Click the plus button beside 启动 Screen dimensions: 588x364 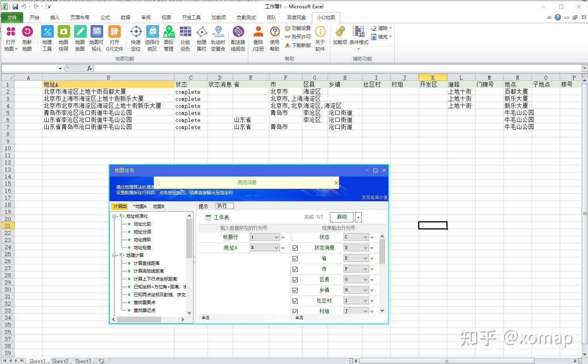click(358, 217)
